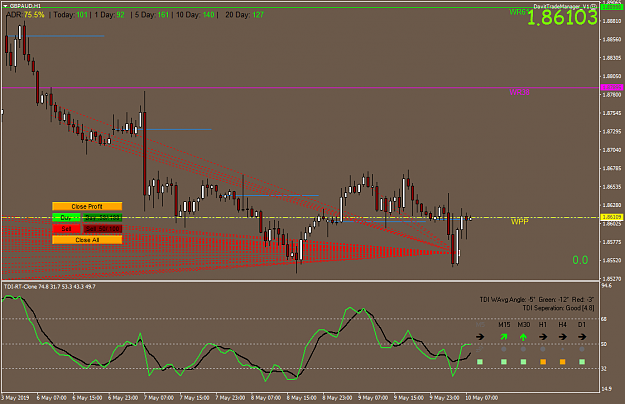Click the Close Profit button
This screenshot has height=404, width=625.
click(x=87, y=206)
